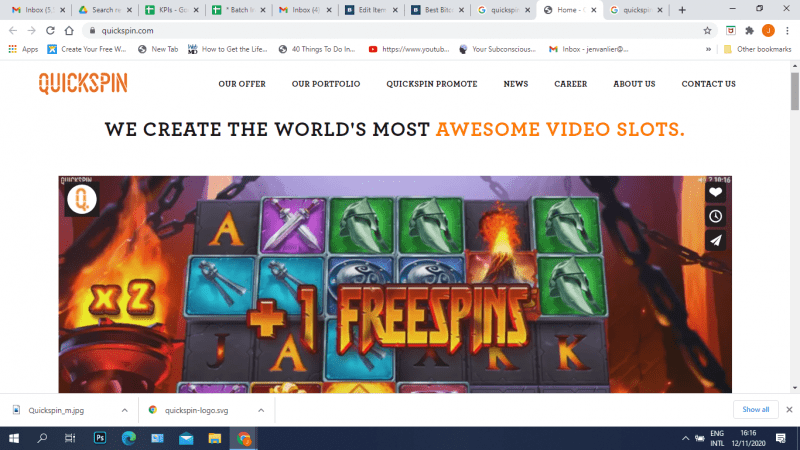Open Task View on taskbar
The image size is (800, 450).
pyautogui.click(x=70, y=438)
